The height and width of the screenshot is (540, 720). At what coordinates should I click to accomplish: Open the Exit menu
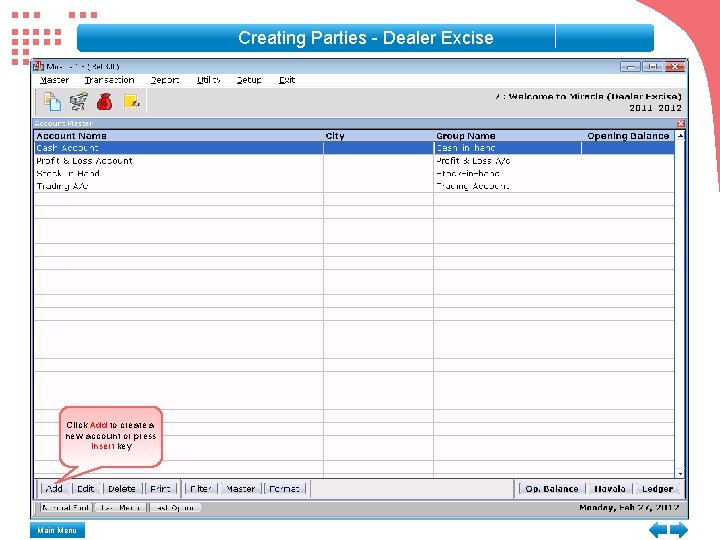pyautogui.click(x=287, y=80)
